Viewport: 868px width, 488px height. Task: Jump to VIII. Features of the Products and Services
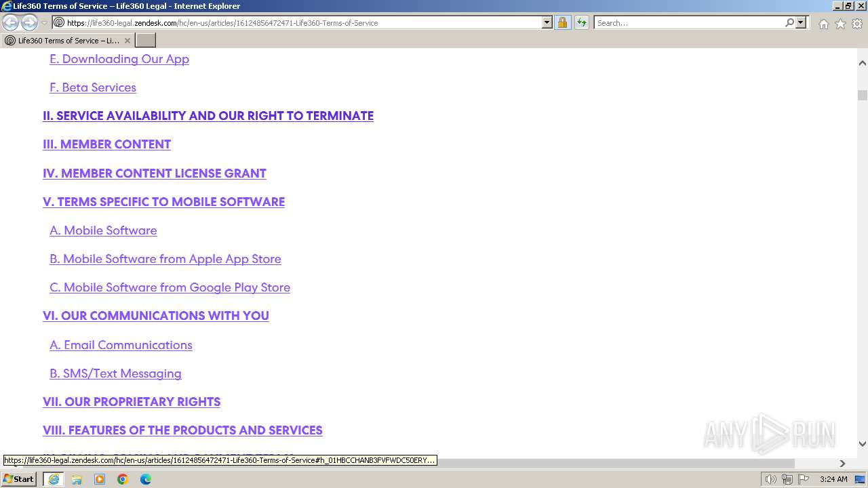click(182, 430)
